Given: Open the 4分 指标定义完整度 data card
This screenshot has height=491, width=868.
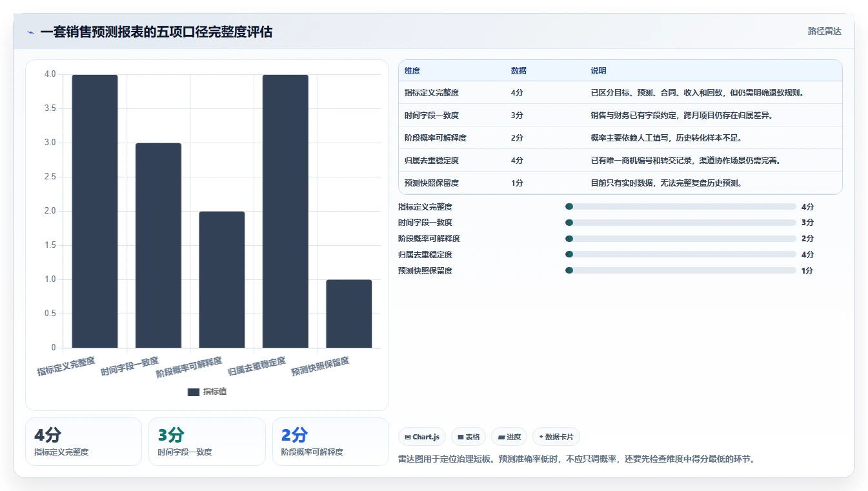Looking at the screenshot, I should click(x=83, y=441).
